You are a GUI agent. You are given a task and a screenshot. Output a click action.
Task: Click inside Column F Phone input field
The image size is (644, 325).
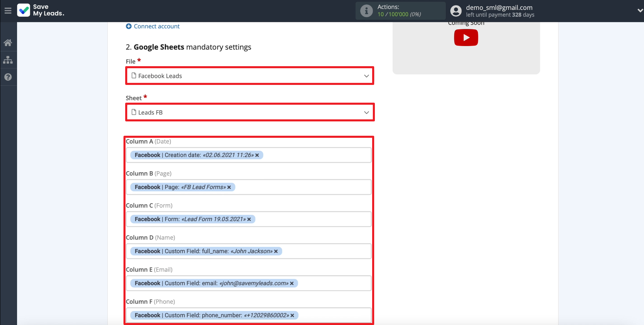249,315
